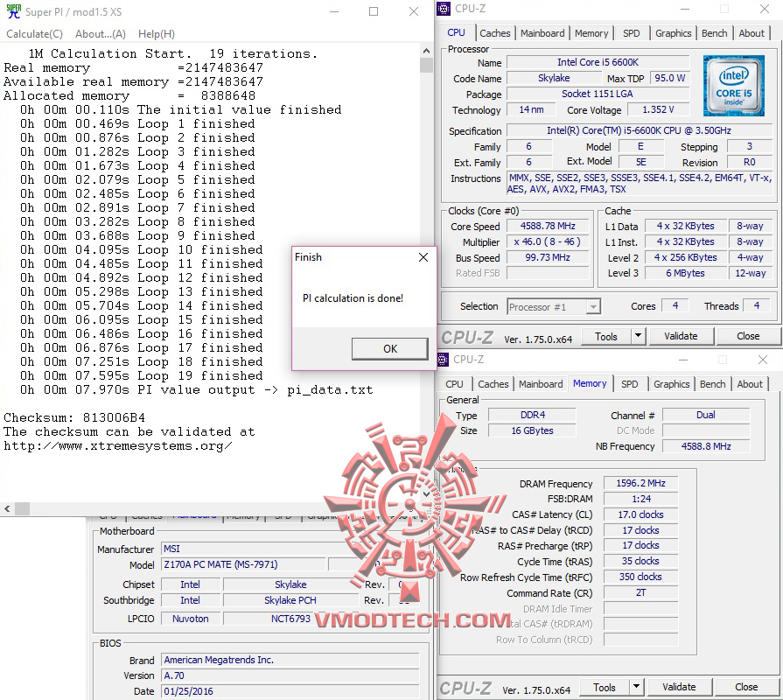Screen dimensions: 783x700
Task: Click Validate in lower CPU-Z window
Action: click(679, 688)
